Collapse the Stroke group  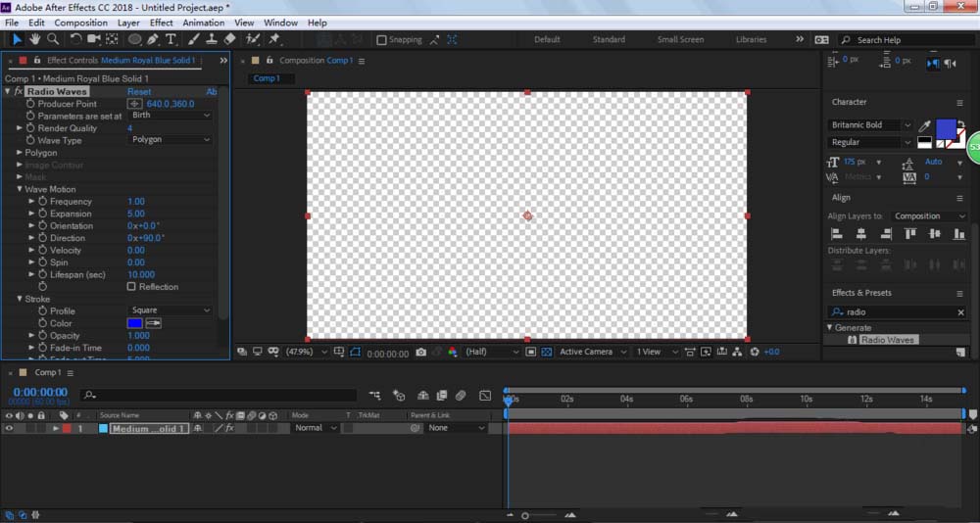coord(20,299)
